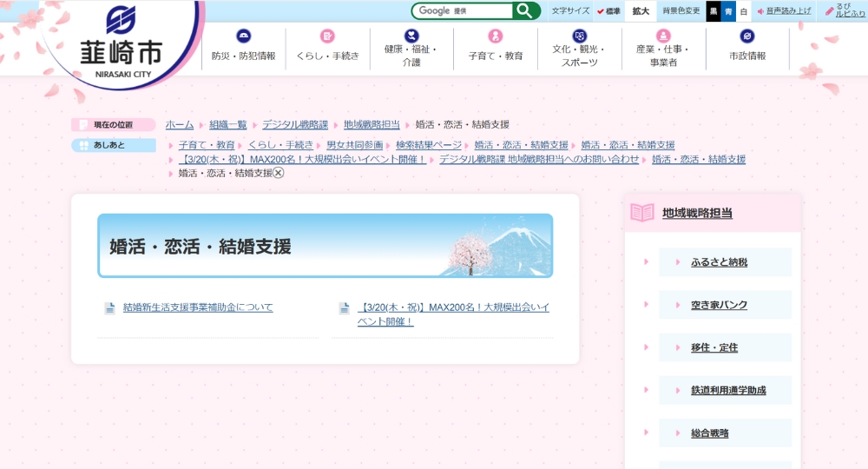Expand 空き家バンク sidebar item
Image resolution: width=868 pixels, height=469 pixels.
[x=719, y=305]
